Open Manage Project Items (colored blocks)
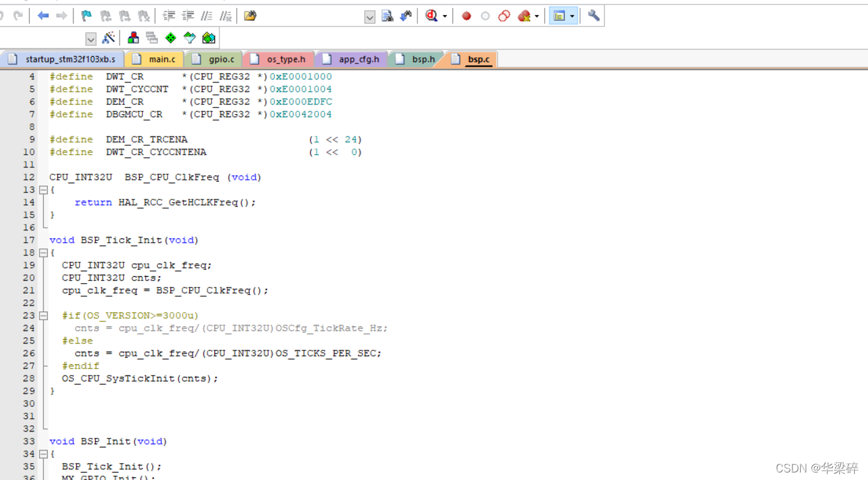 (x=133, y=38)
